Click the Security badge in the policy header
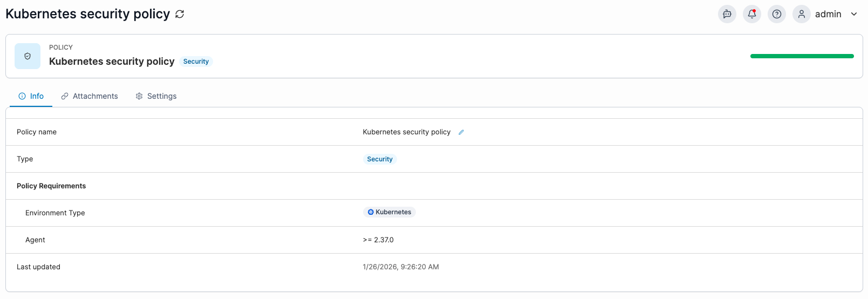The width and height of the screenshot is (868, 299). click(x=196, y=62)
